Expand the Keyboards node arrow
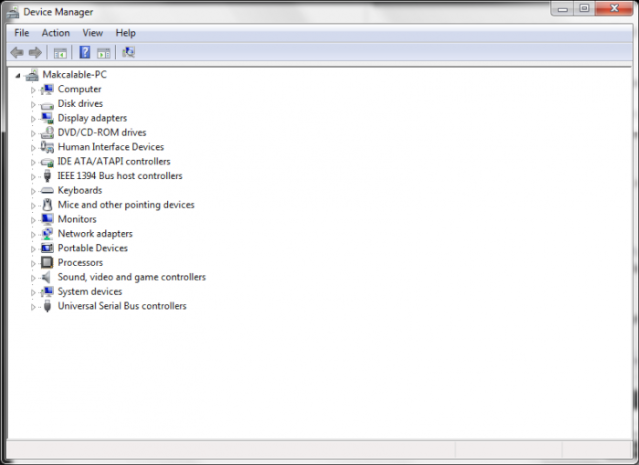Screen dimensions: 639x465 tap(33, 191)
